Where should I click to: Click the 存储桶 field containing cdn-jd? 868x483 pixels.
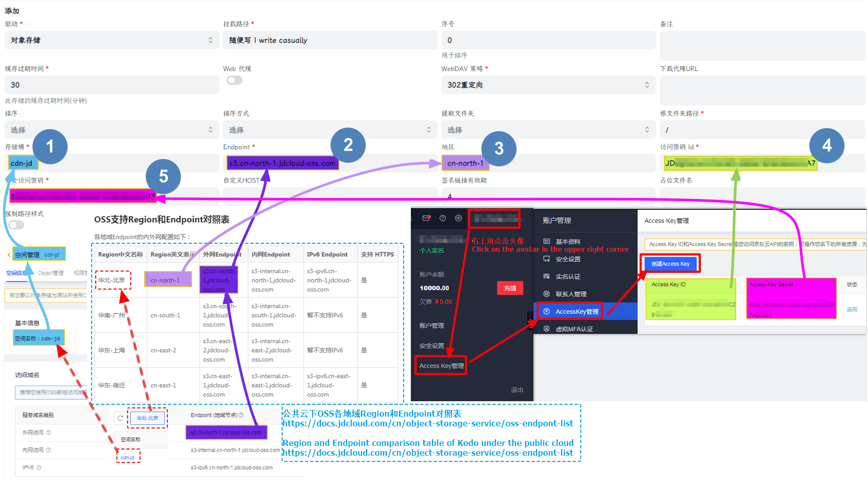tap(112, 163)
